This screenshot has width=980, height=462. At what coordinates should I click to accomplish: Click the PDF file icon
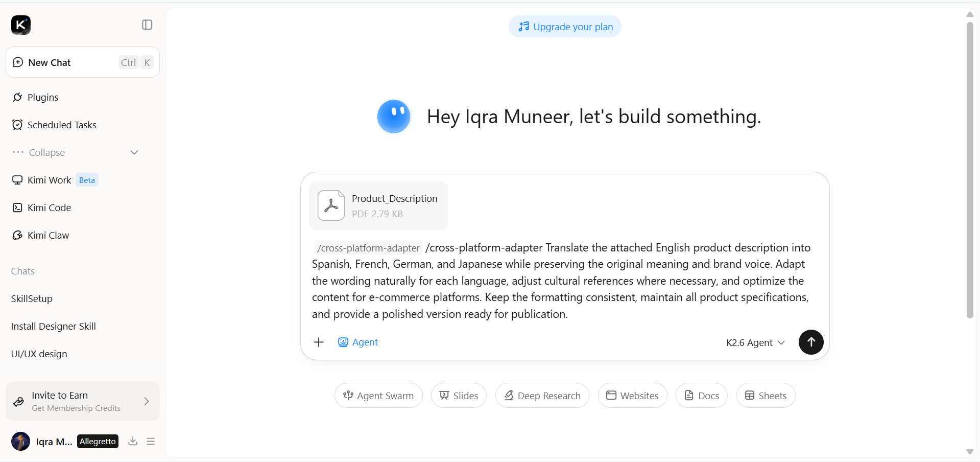331,205
